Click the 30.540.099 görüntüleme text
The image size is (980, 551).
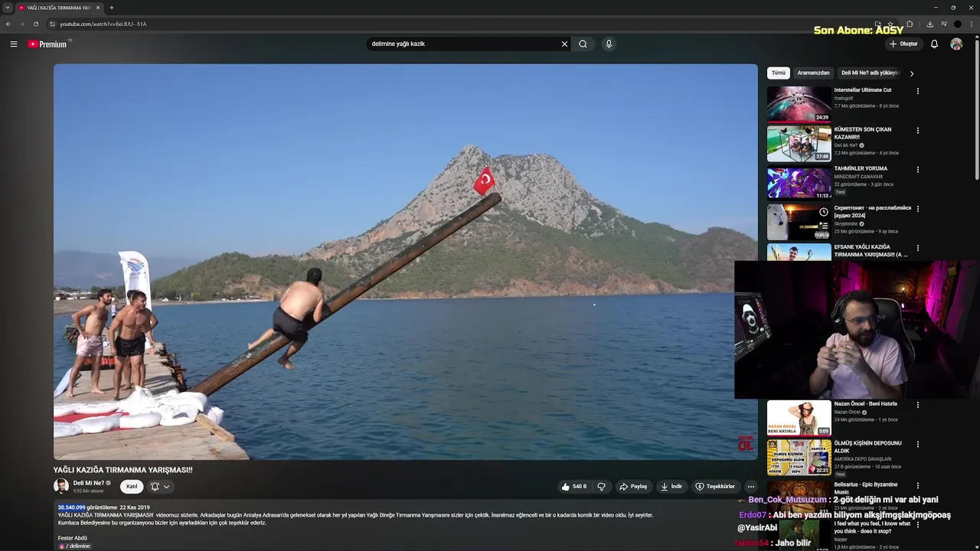[x=87, y=507]
